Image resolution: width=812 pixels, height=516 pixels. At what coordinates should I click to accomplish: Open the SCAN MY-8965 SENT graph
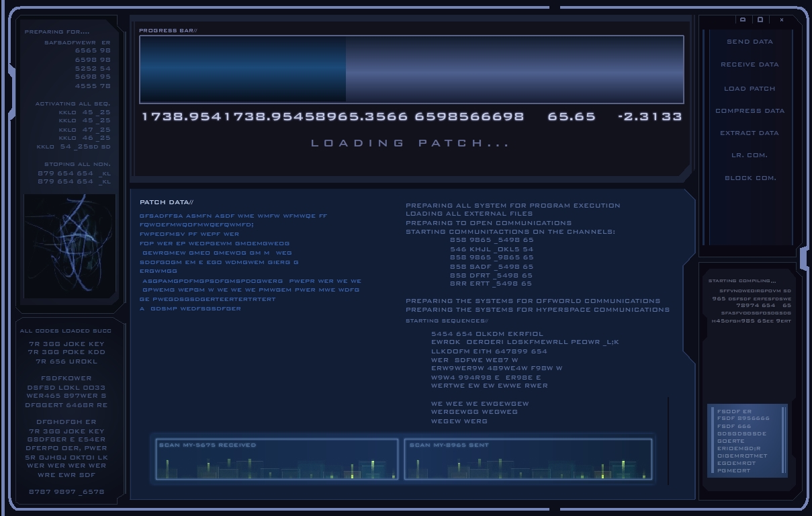point(528,460)
